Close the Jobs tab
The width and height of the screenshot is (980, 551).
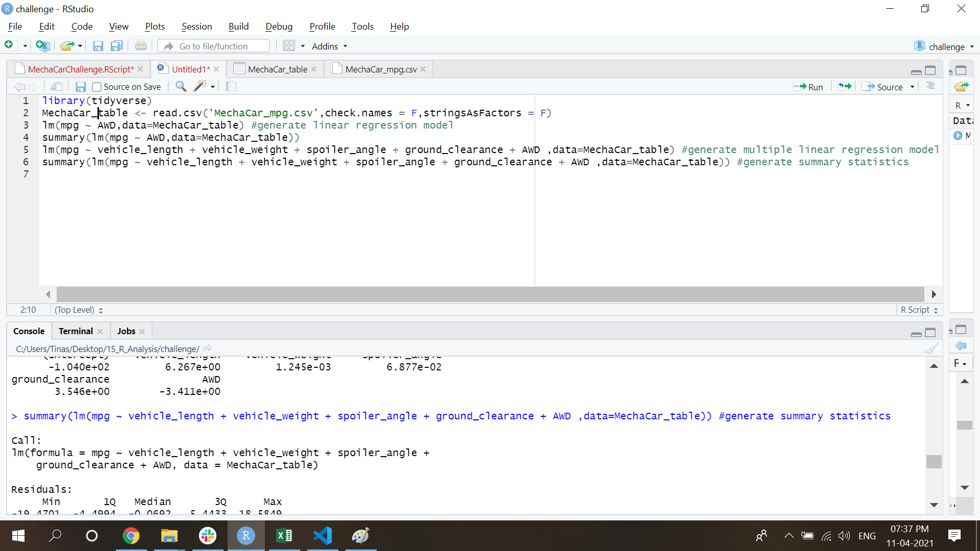(142, 332)
